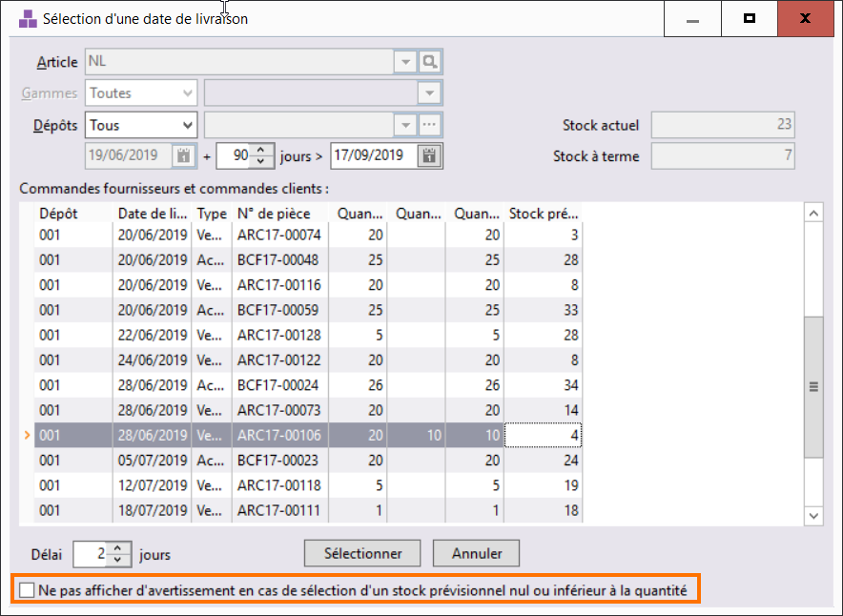This screenshot has height=616, width=843.
Task: Click the Stock actuel value field showing 23
Action: [723, 125]
